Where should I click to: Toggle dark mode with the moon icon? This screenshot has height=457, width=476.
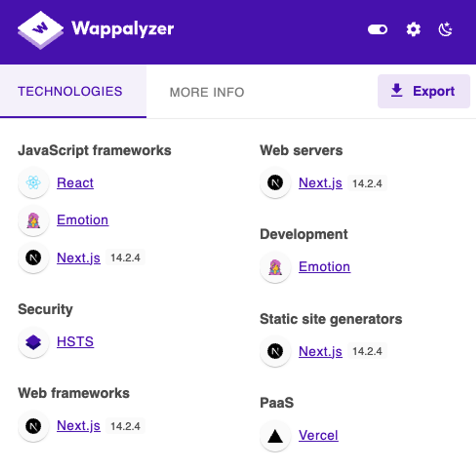[x=445, y=30]
